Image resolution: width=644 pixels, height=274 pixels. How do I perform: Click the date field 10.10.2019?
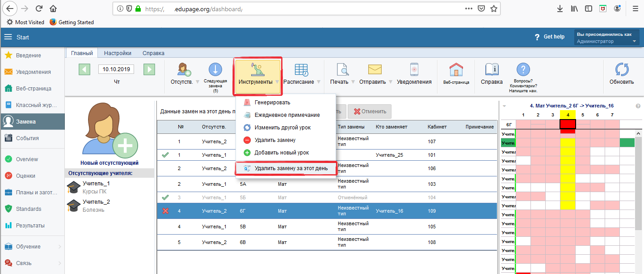click(116, 69)
